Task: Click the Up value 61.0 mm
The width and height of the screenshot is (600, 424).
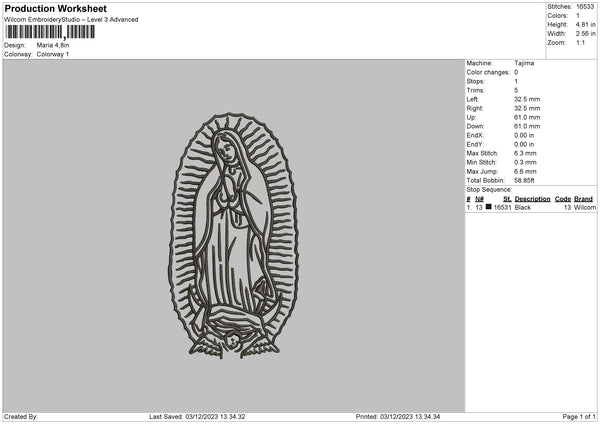Action: [527, 117]
